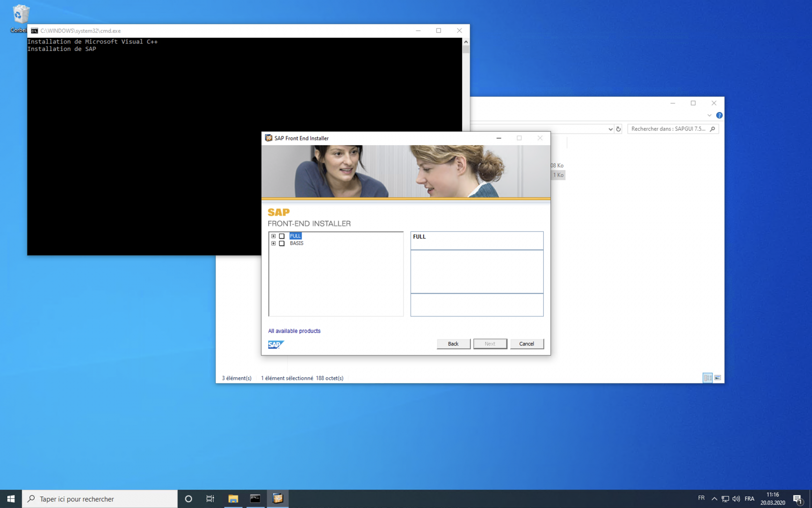Click the Back button

tap(453, 344)
